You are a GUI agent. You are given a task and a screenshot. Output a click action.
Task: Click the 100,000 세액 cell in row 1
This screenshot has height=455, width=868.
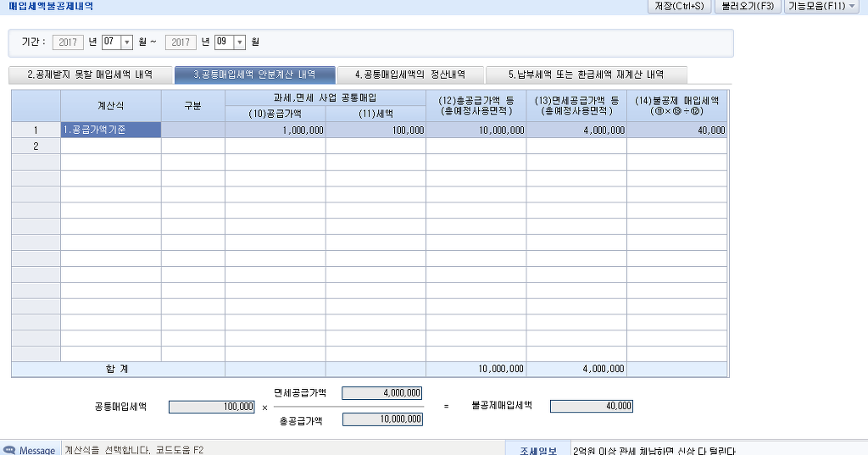click(376, 130)
